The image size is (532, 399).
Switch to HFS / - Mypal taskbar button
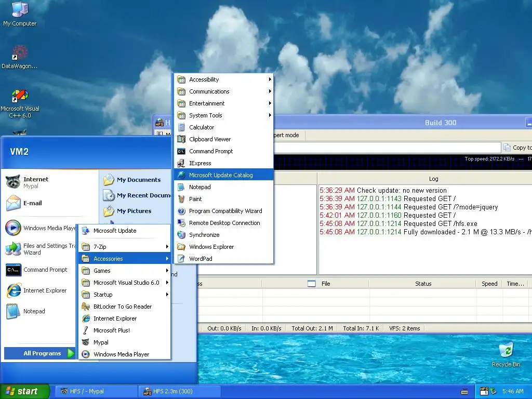[96, 391]
